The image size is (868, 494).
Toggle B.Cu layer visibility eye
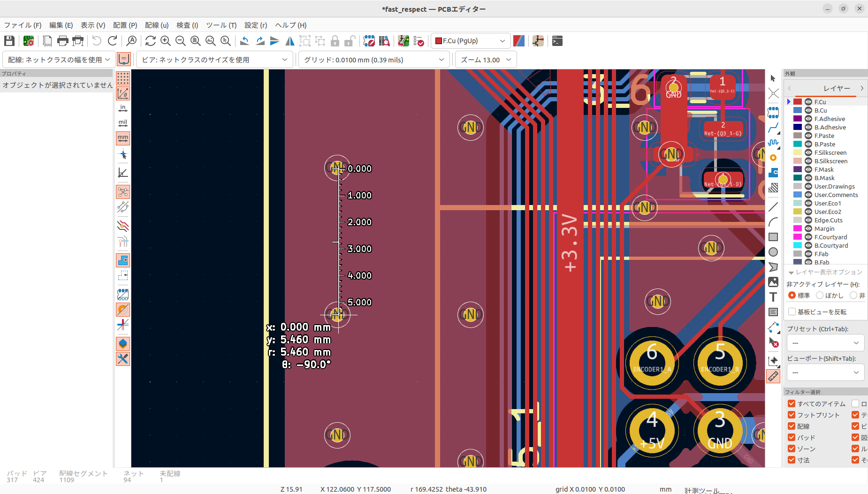pyautogui.click(x=808, y=110)
